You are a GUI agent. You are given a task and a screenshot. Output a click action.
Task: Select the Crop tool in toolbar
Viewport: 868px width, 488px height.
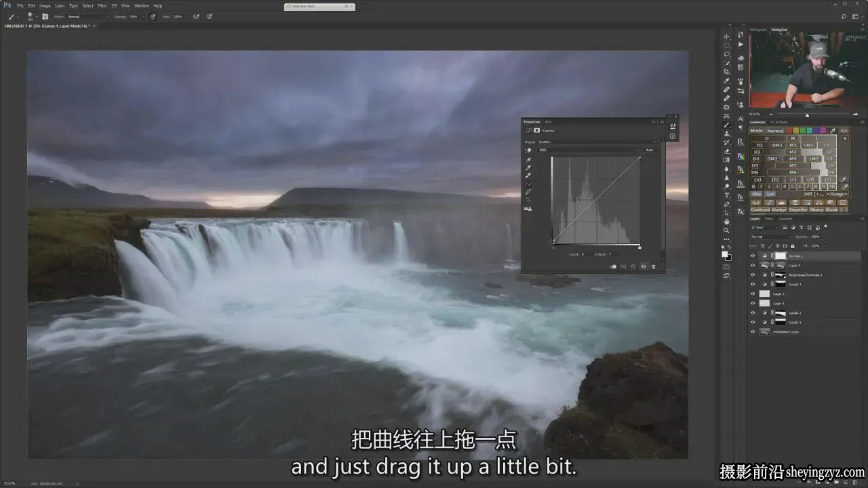coord(726,72)
